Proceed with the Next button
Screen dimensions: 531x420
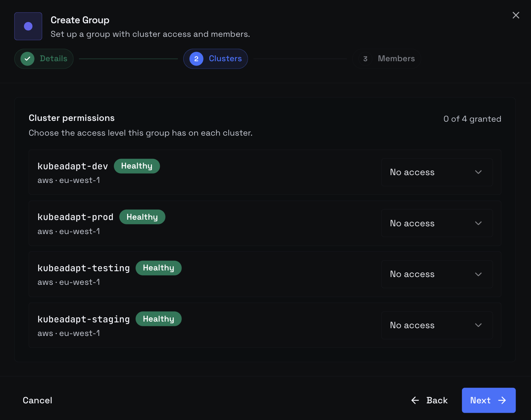tap(488, 400)
